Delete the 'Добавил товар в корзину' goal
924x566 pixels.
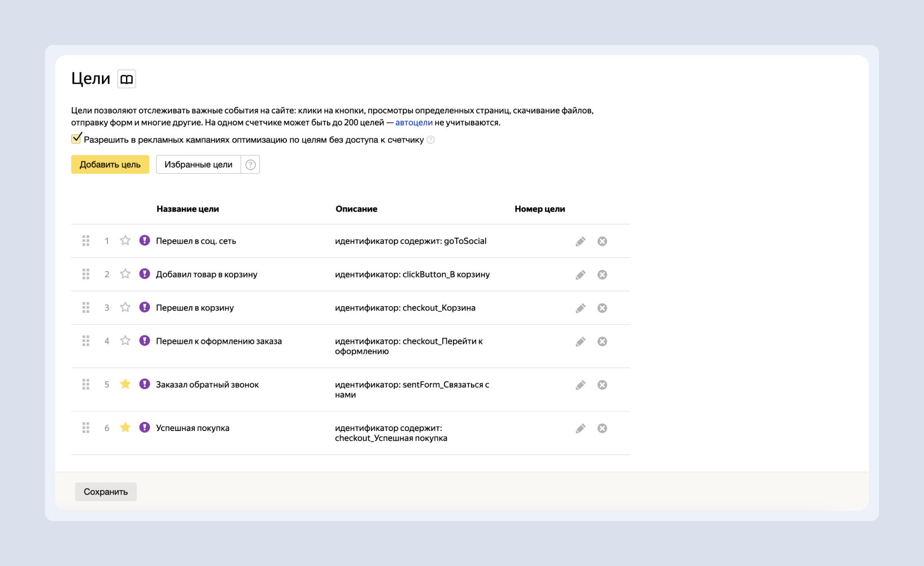602,275
